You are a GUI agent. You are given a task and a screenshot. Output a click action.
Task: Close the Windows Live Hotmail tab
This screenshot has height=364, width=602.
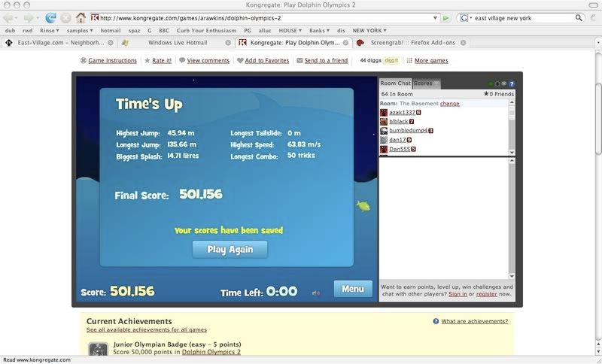(228, 43)
